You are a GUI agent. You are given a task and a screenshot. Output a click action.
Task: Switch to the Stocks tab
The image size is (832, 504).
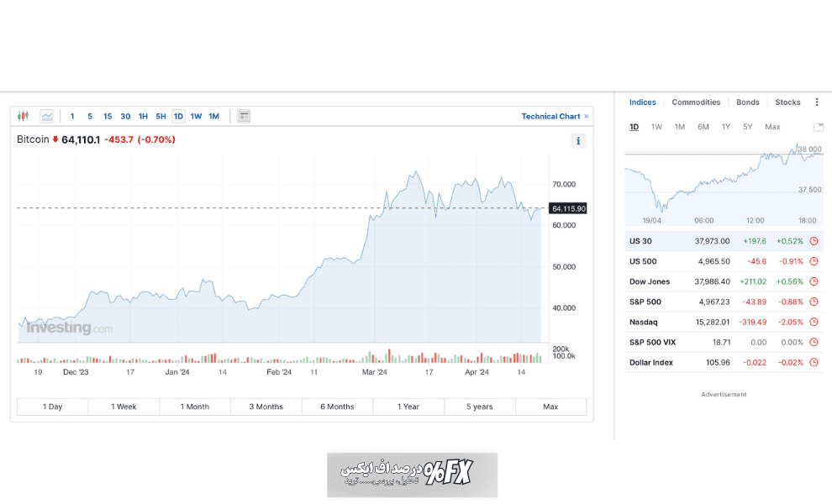787,102
